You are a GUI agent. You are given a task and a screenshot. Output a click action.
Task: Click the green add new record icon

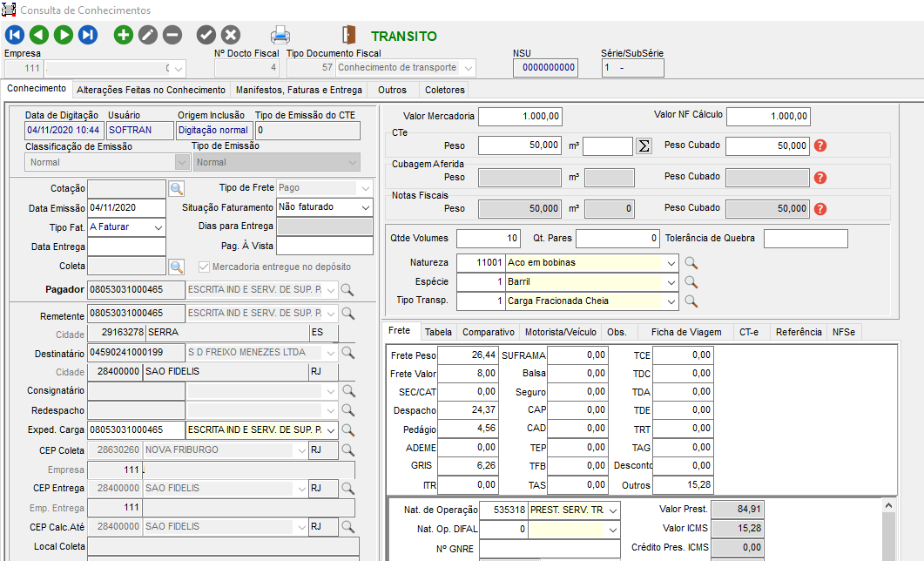pos(124,35)
